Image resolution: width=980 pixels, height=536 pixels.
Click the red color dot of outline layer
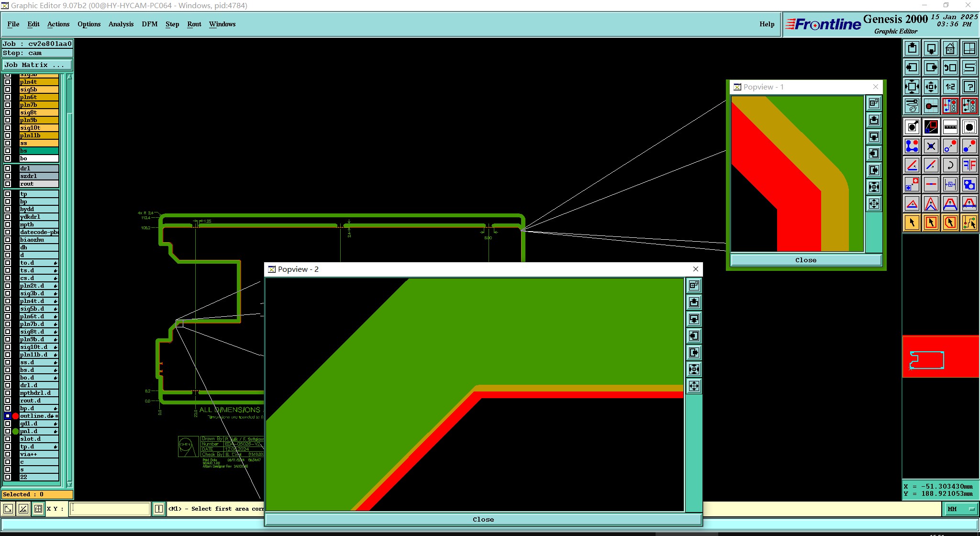tap(15, 416)
